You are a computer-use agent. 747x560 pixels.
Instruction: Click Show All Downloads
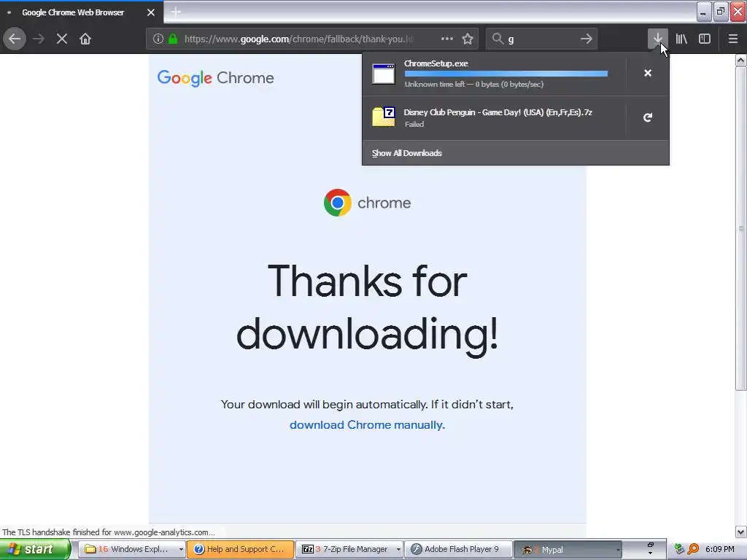[x=407, y=153]
